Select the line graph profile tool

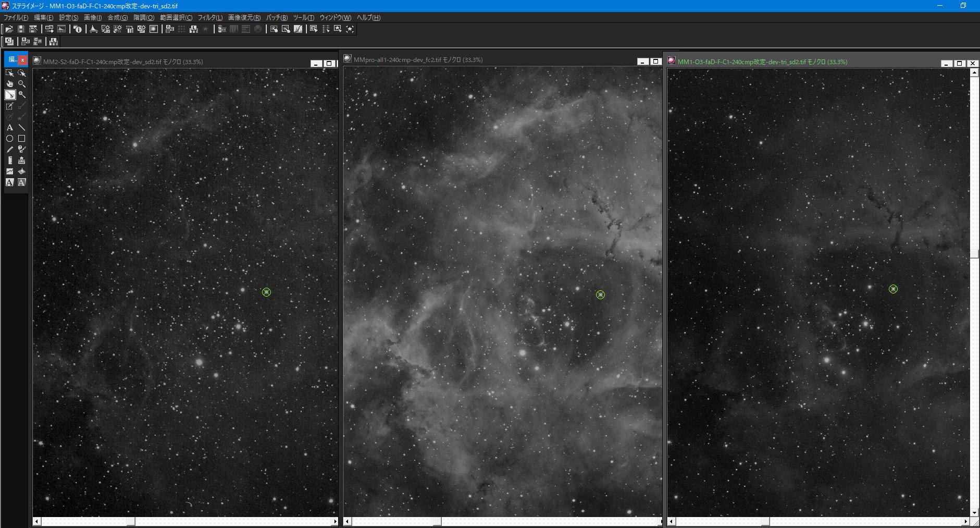point(10,171)
